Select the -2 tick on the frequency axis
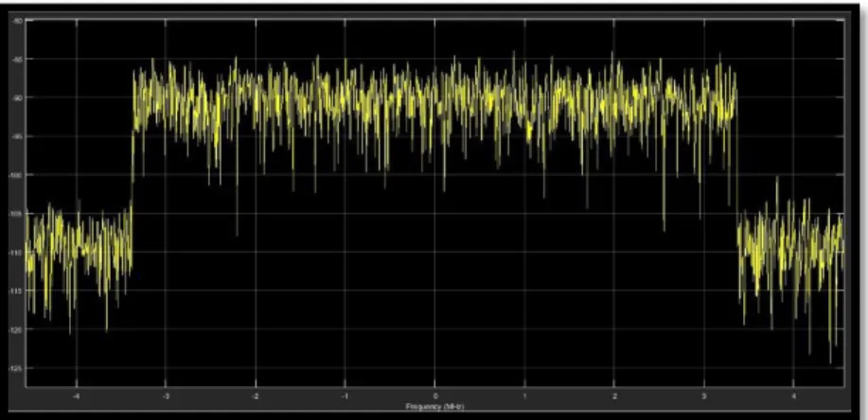 click(x=256, y=396)
